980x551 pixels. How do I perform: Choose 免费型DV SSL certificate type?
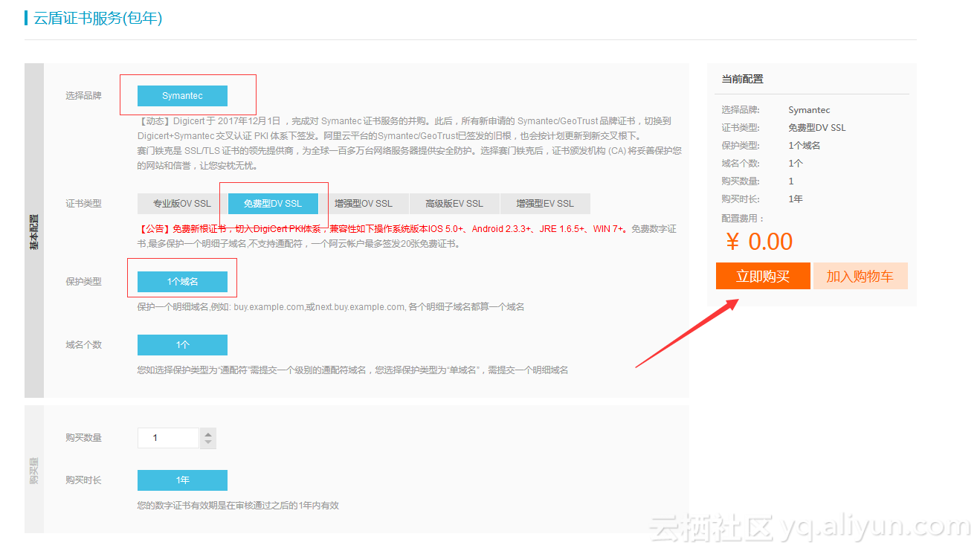pos(273,204)
